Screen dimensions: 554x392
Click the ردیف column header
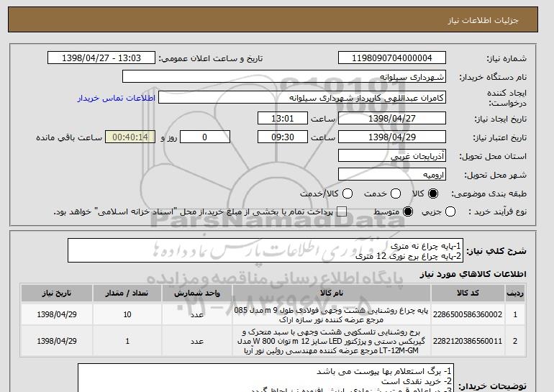[x=515, y=293]
